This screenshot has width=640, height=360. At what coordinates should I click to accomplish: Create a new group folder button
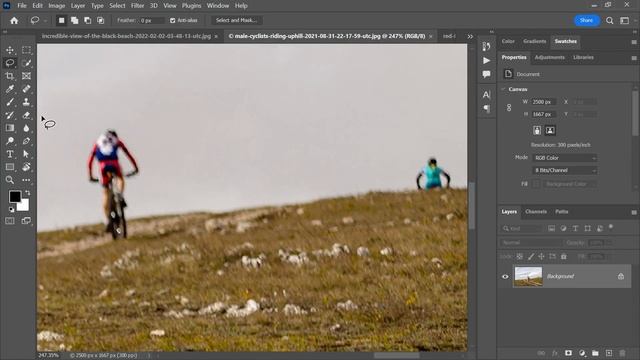point(596,353)
